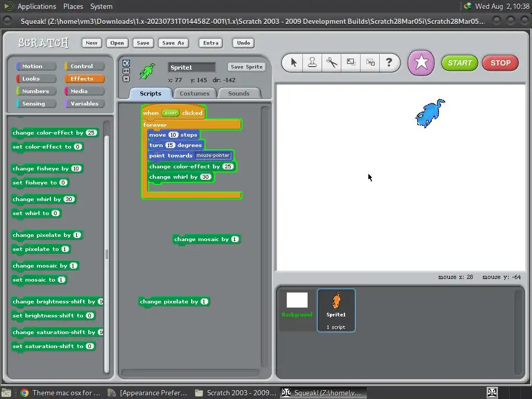
Task: Click the question mark help tool
Action: coord(389,62)
